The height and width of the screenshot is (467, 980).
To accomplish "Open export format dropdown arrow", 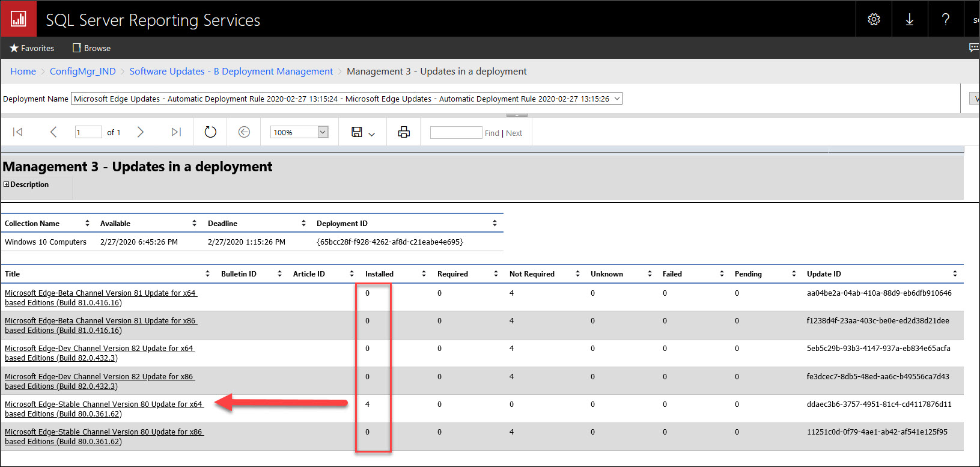I will (371, 134).
